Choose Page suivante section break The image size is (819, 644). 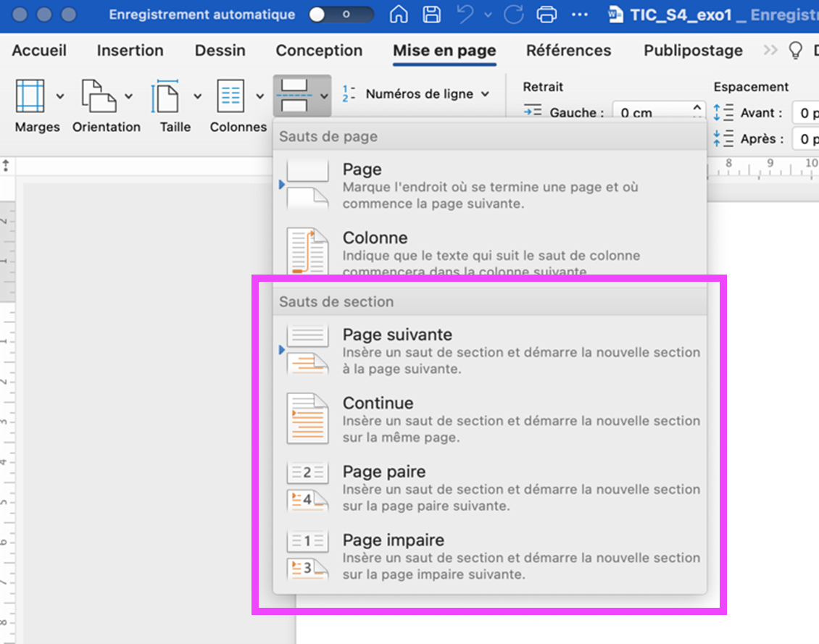point(490,350)
